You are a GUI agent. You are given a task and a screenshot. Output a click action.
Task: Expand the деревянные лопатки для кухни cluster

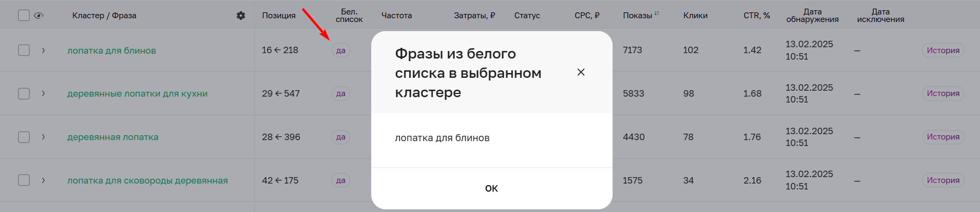pos(43,93)
